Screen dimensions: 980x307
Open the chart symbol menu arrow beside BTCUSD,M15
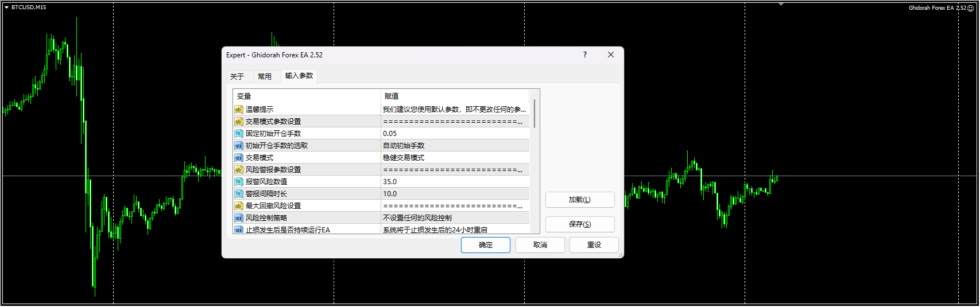[x=6, y=7]
